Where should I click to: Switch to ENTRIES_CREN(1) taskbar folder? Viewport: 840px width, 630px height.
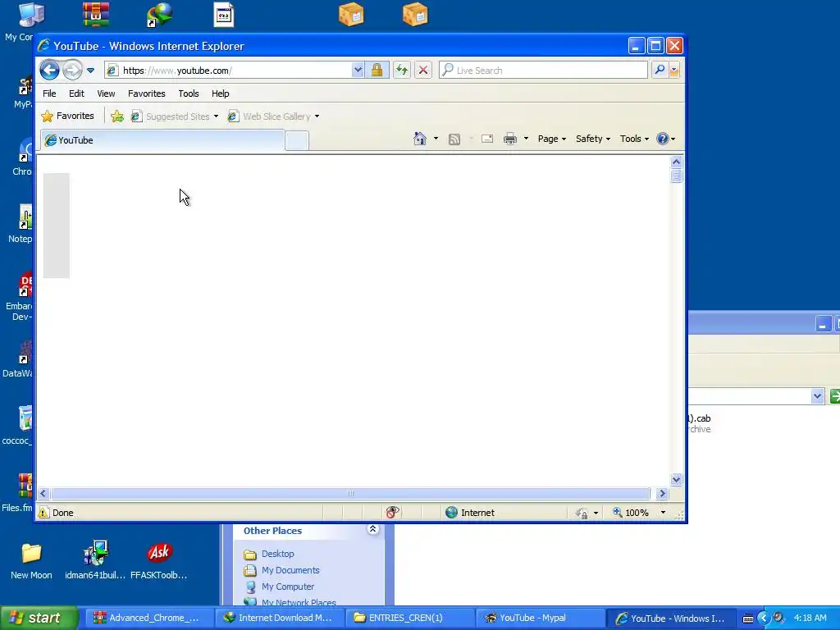click(x=409, y=619)
